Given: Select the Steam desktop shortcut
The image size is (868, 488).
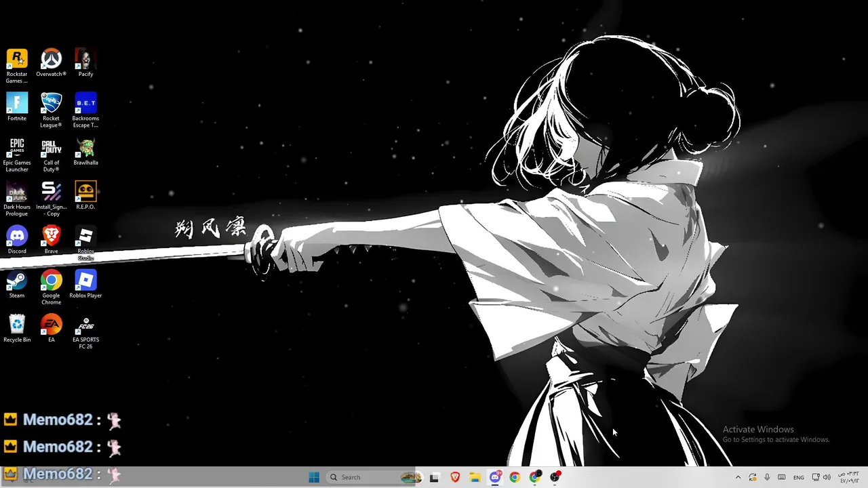Looking at the screenshot, I should click(17, 284).
